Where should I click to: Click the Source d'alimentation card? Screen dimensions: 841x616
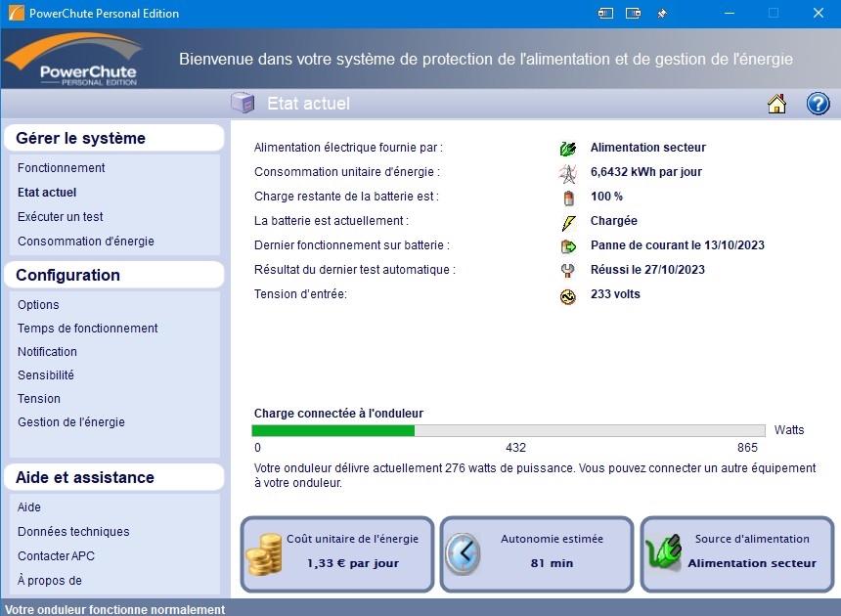click(x=737, y=554)
